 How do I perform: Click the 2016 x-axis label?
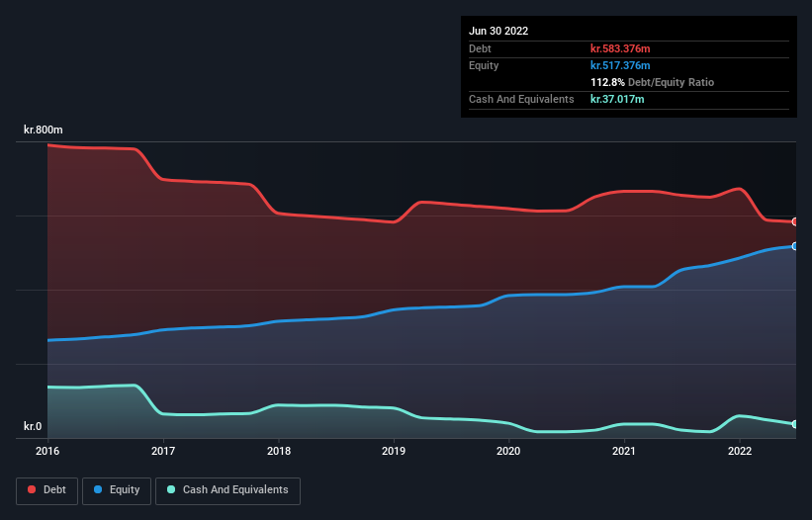(x=47, y=451)
